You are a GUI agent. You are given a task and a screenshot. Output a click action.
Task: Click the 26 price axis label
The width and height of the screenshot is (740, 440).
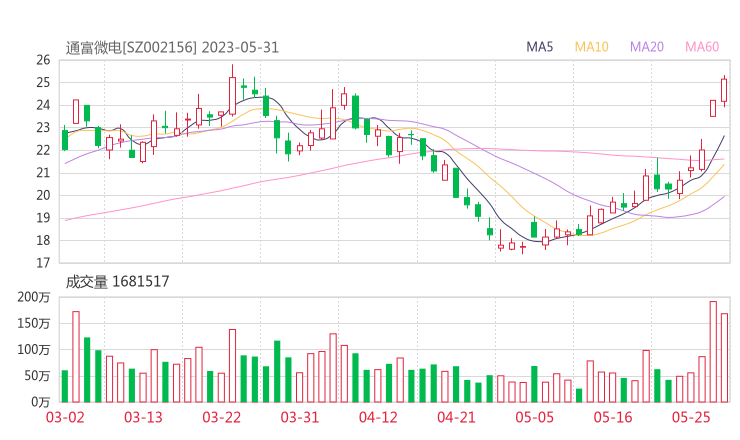(43, 60)
